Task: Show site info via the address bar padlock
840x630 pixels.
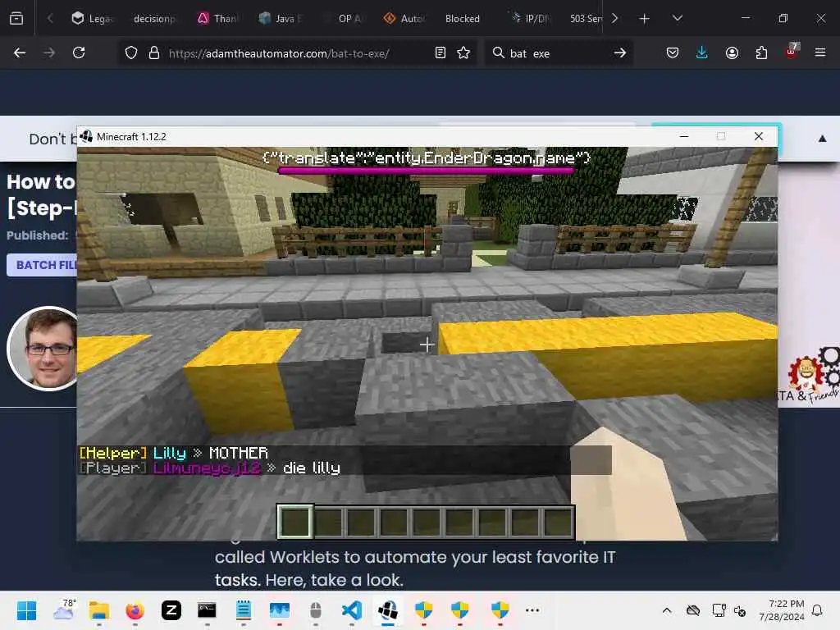Action: 154,53
